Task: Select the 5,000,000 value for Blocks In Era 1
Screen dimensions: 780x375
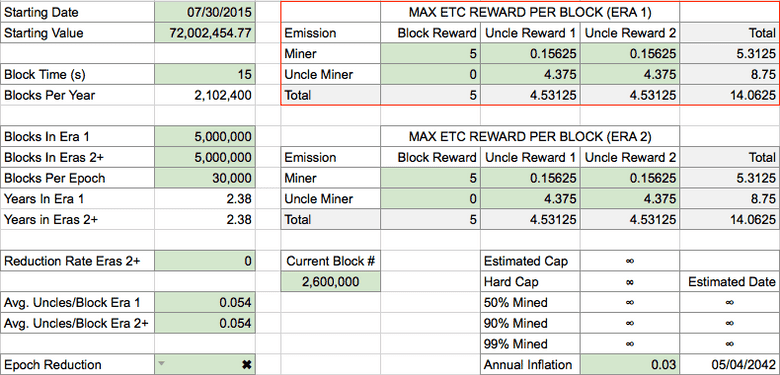Action: (205, 136)
